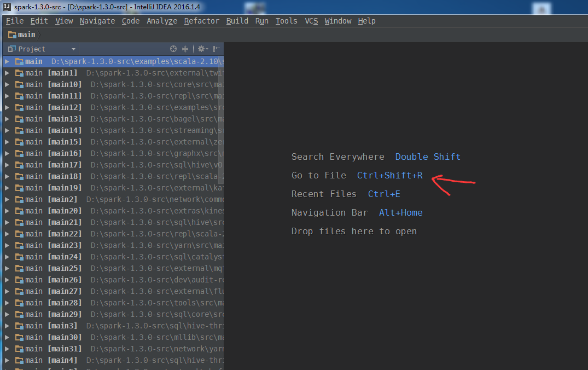Expand the main [main26] node

(x=7, y=280)
